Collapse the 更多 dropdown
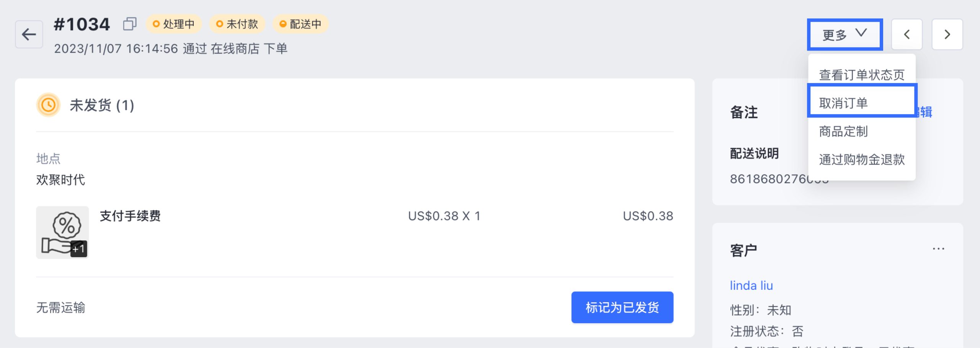This screenshot has height=348, width=980. 845,34
